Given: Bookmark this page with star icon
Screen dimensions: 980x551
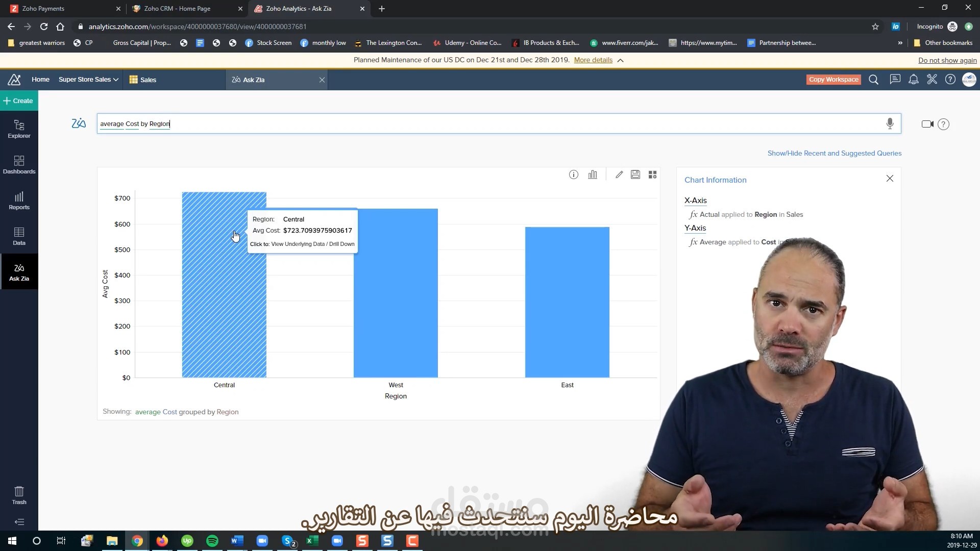Looking at the screenshot, I should click(875, 27).
